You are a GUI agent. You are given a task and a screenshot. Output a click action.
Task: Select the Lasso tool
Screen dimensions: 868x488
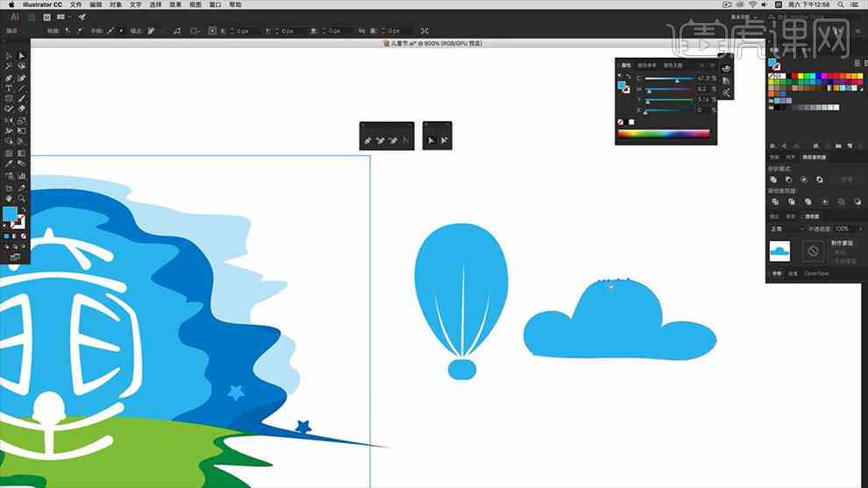click(x=22, y=67)
